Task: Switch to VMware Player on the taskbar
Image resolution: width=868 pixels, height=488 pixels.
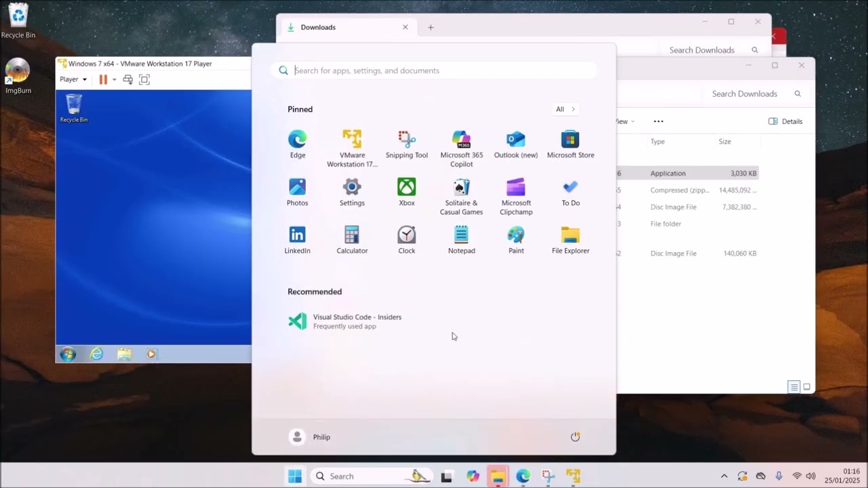Action: [x=573, y=476]
